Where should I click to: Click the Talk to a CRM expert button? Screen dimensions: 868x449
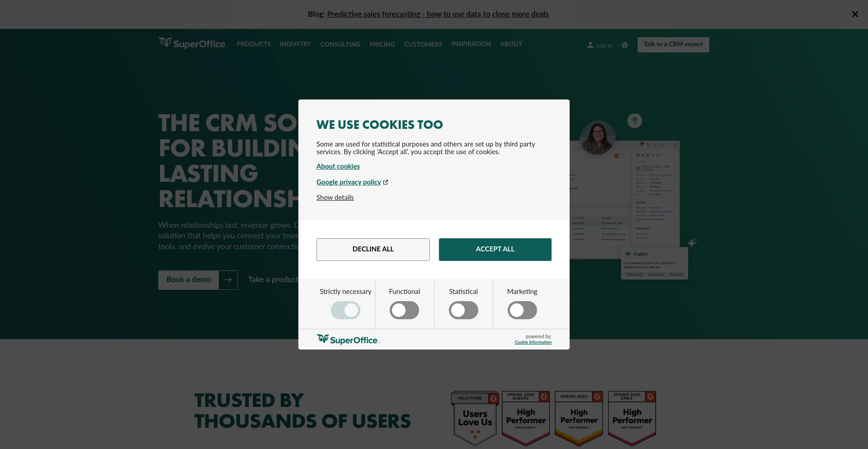[x=673, y=44]
